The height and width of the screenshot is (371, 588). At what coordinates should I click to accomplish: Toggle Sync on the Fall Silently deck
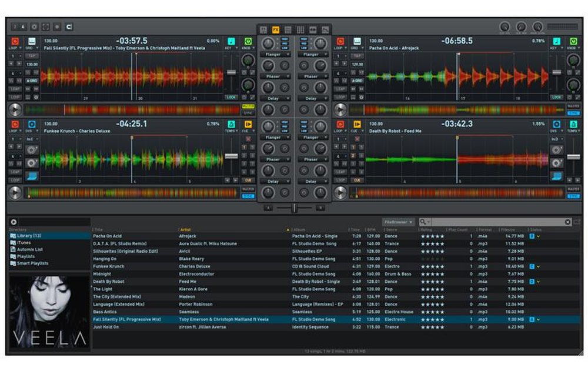(248, 113)
